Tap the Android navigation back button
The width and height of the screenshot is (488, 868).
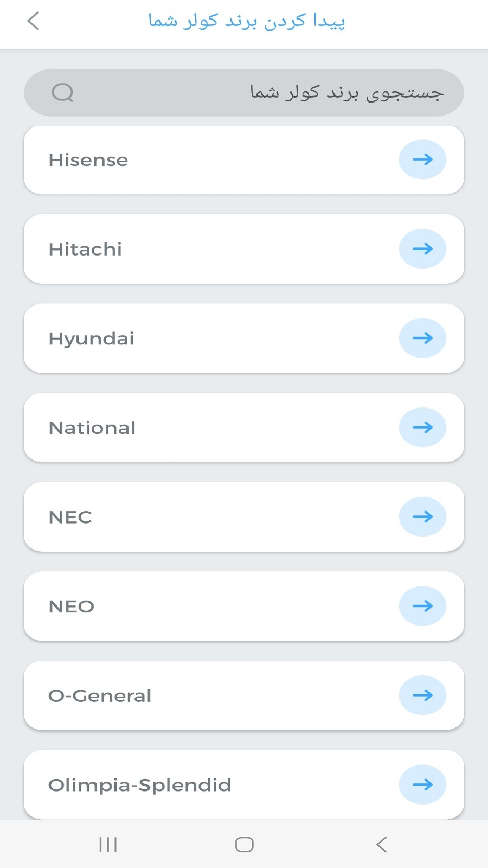(x=382, y=844)
